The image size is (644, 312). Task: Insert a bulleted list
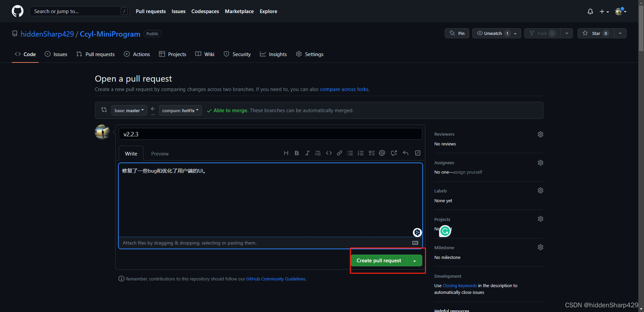point(350,153)
